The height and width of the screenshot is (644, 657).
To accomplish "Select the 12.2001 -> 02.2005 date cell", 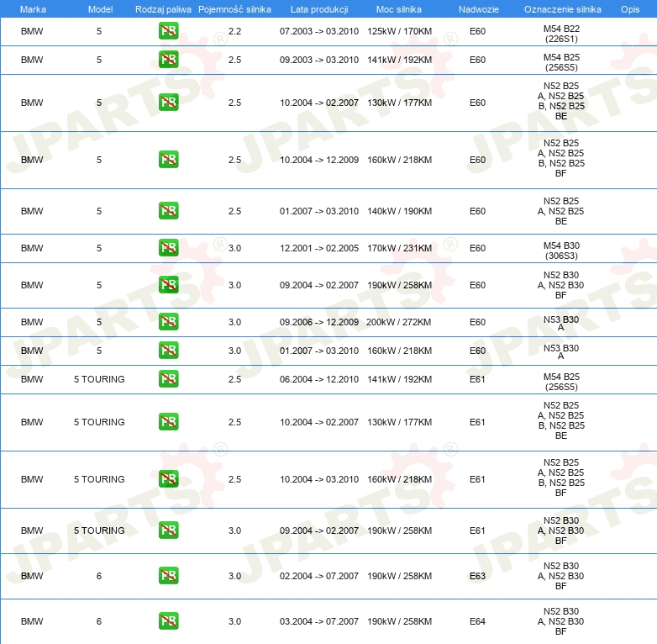I will pyautogui.click(x=319, y=248).
